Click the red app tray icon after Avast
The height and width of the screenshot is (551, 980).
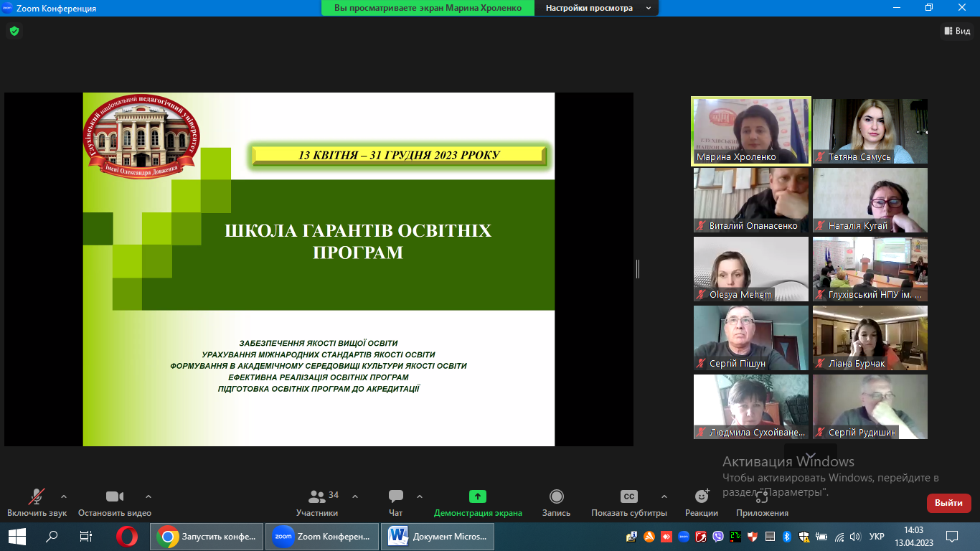click(x=666, y=536)
